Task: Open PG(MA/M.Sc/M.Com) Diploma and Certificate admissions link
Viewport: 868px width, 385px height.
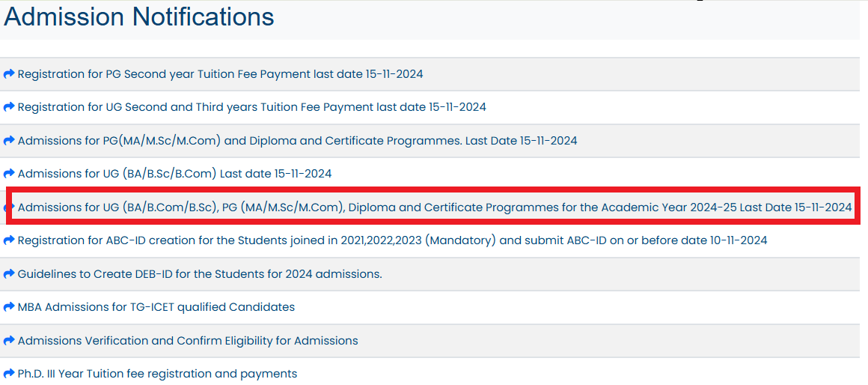Action: [297, 141]
